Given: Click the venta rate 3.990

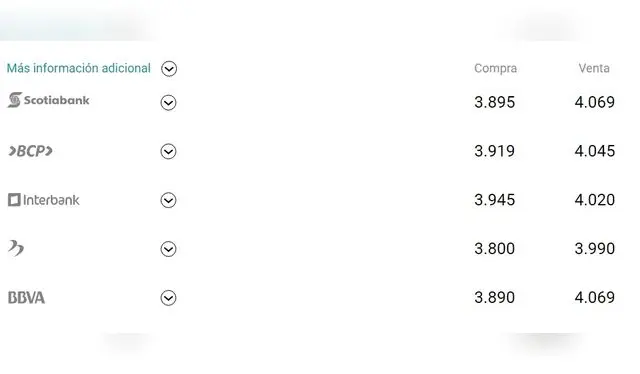Looking at the screenshot, I should coord(595,248).
